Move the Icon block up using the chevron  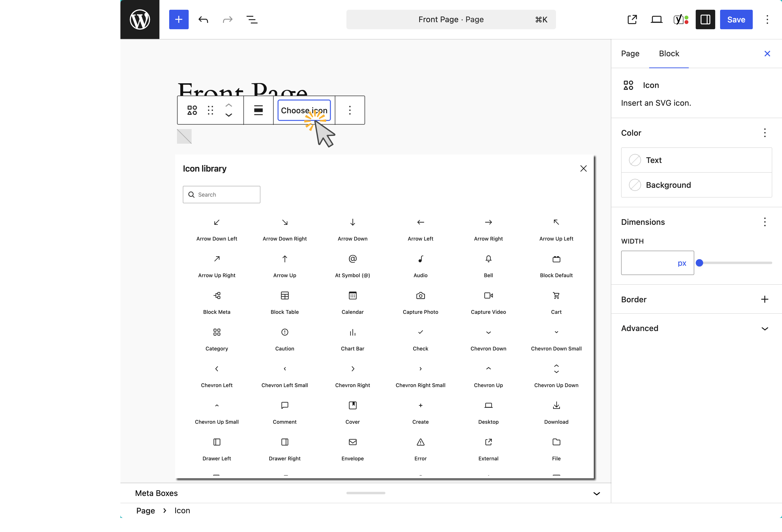coord(228,105)
